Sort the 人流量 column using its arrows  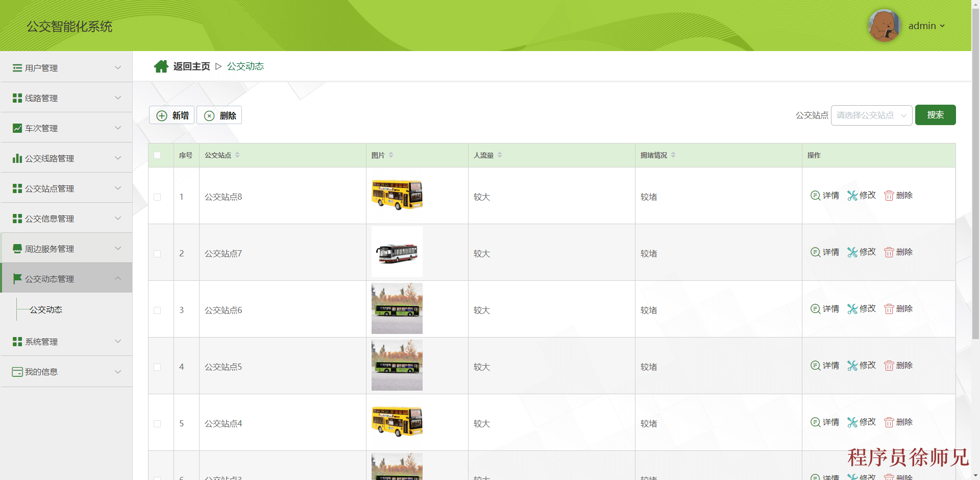[x=500, y=155]
